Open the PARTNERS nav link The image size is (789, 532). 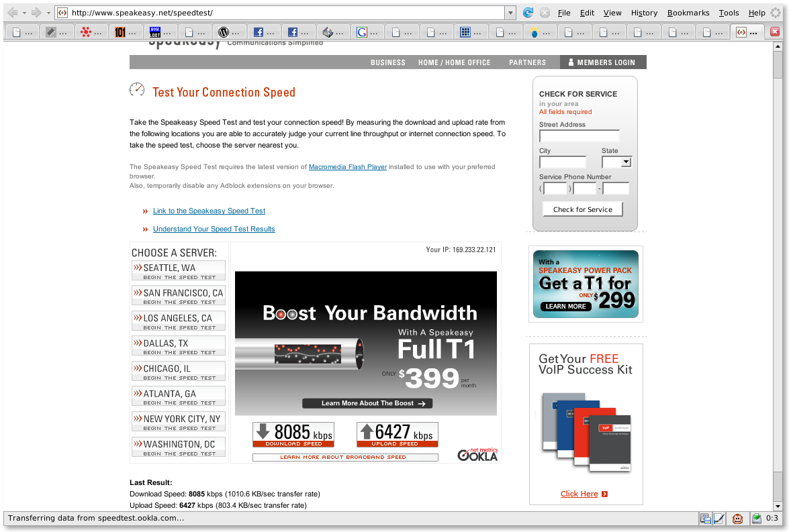527,62
